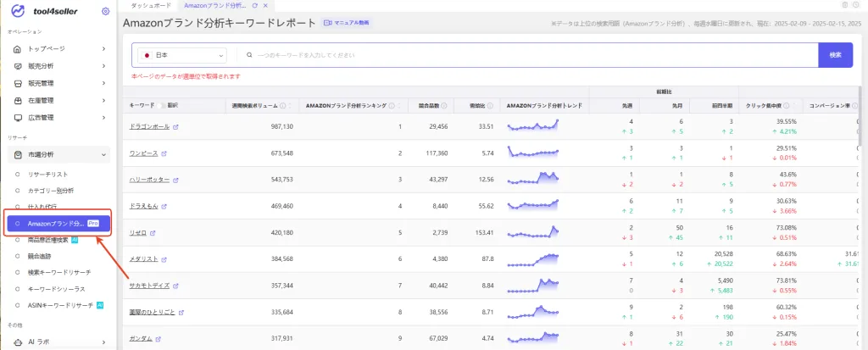Screen dimensions: 868x350
Task: Expand the AI ラボ menu chevron
Action: pyautogui.click(x=103, y=342)
